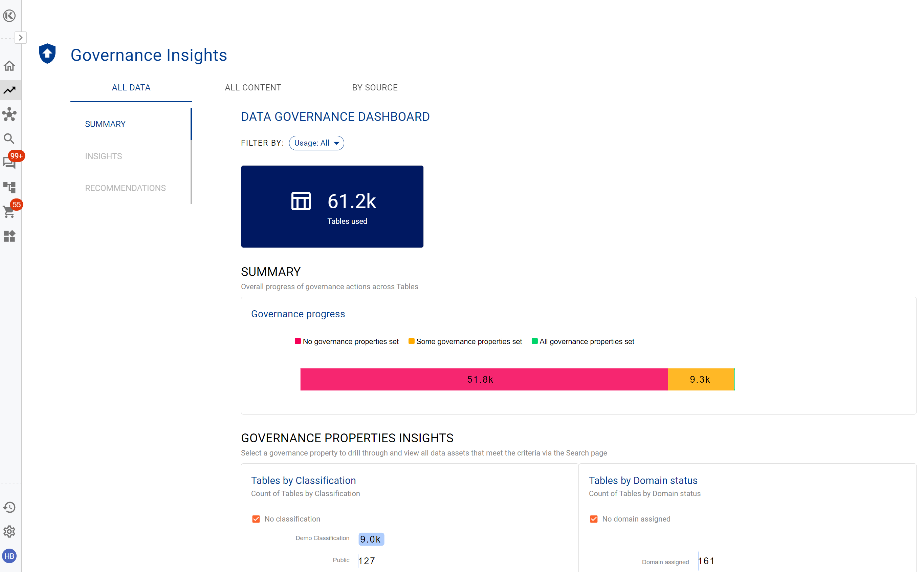Open the Usage: All filter dropdown
Image resolution: width=924 pixels, height=572 pixels.
(x=316, y=143)
